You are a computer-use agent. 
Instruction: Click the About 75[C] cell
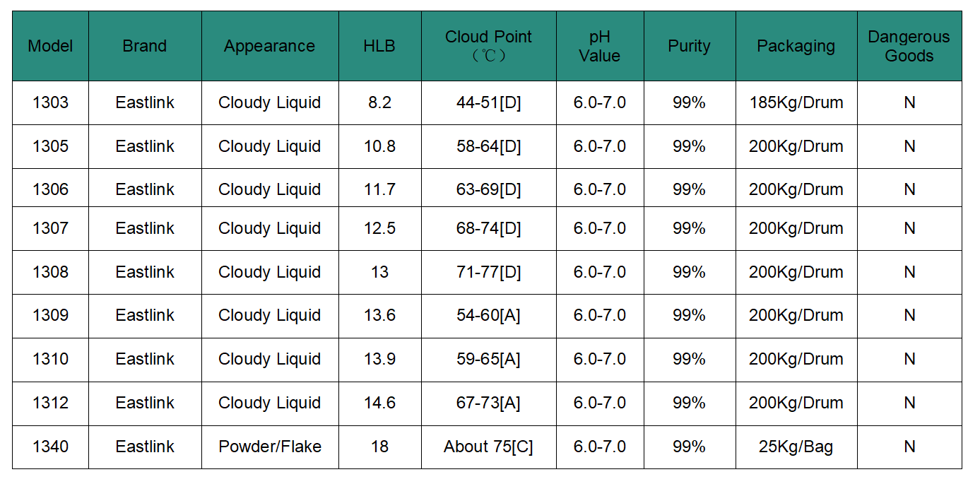[x=488, y=447]
